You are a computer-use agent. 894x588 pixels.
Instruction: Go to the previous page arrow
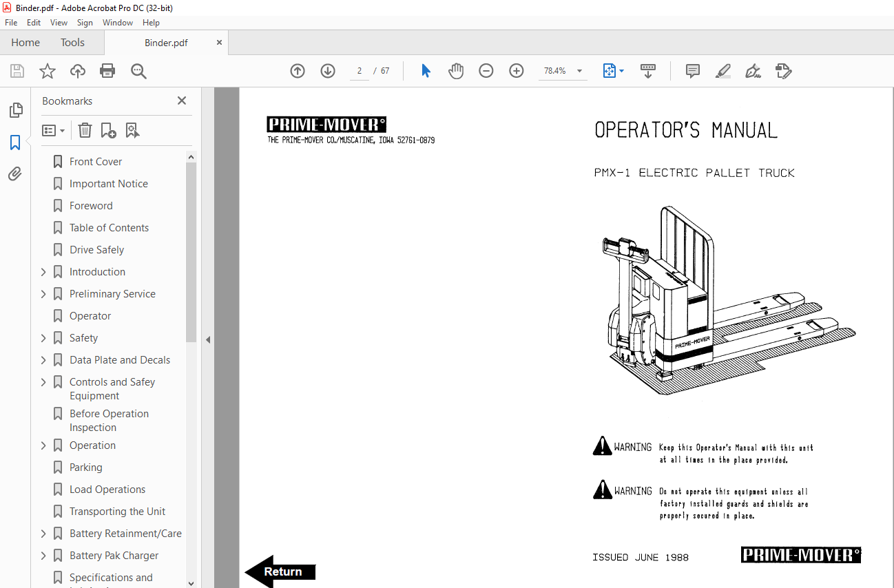tap(298, 71)
